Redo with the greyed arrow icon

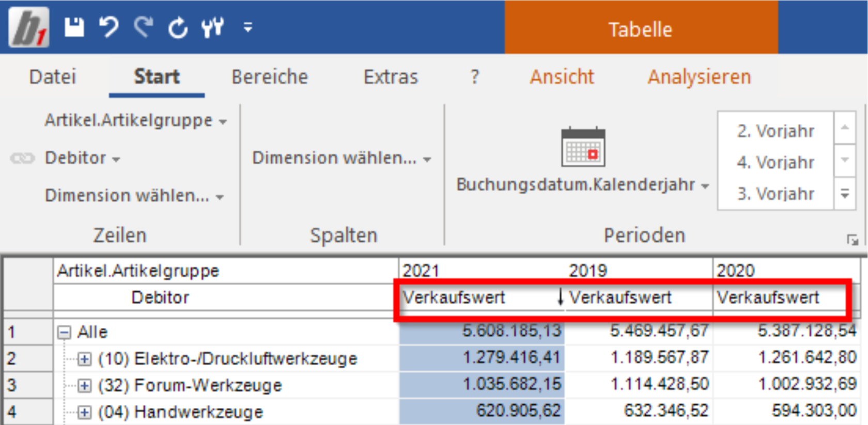[x=144, y=27]
